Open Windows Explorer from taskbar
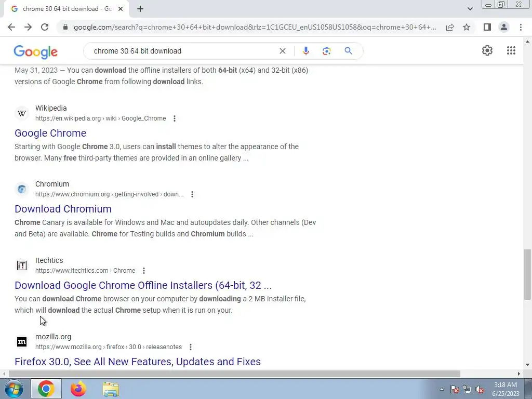The width and height of the screenshot is (532, 399). coord(111,389)
